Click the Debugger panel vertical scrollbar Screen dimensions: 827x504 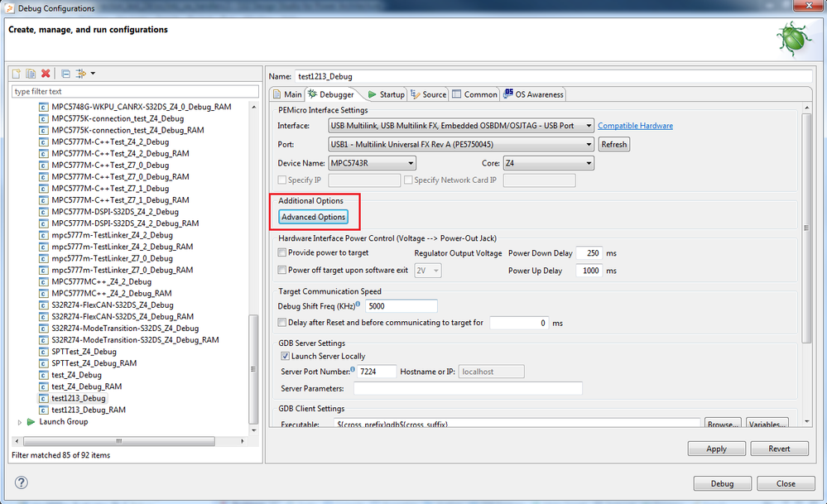point(806,228)
